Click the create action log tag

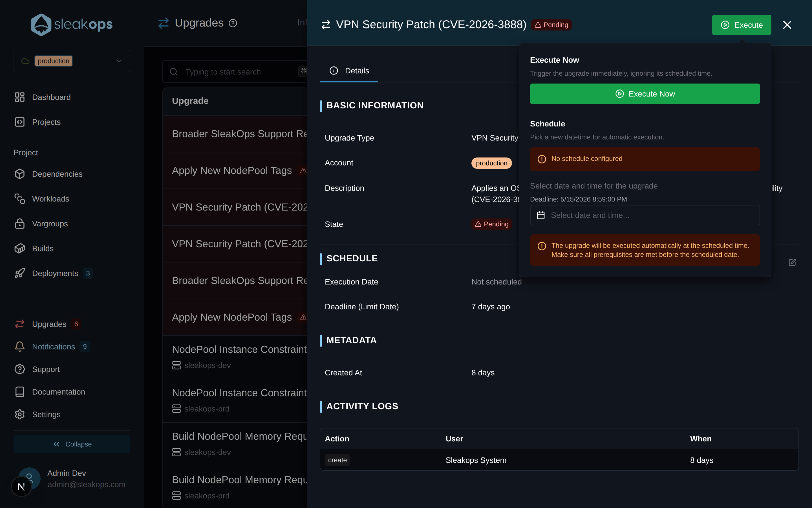coord(337,460)
